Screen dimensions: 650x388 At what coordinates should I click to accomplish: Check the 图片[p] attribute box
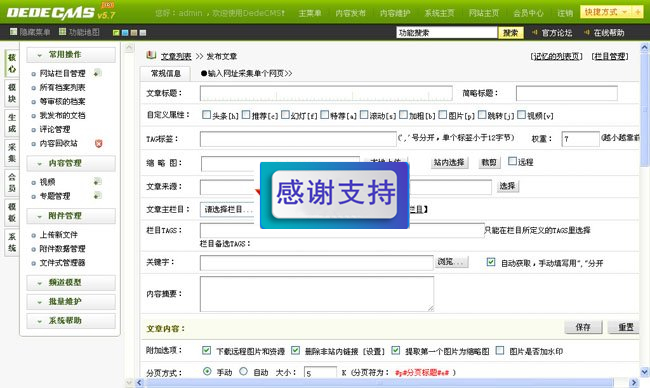[443, 114]
